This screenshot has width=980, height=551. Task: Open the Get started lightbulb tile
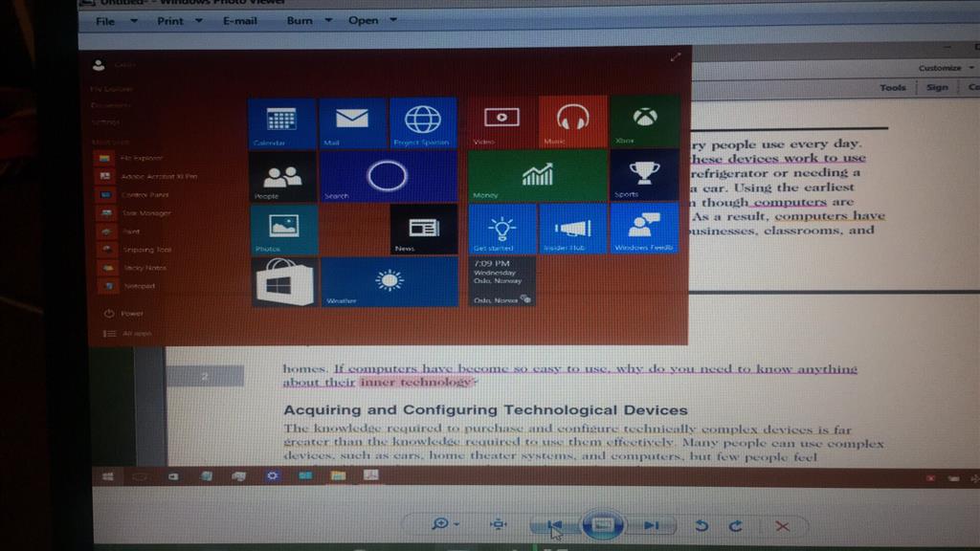coord(501,229)
